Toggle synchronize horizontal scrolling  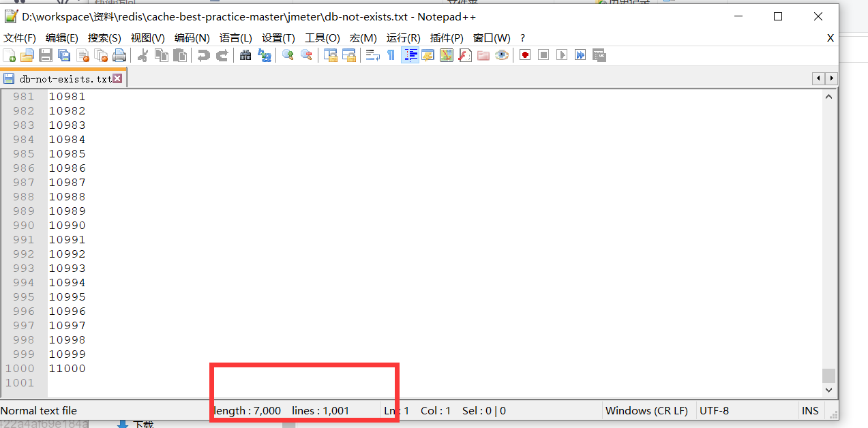[x=349, y=55]
